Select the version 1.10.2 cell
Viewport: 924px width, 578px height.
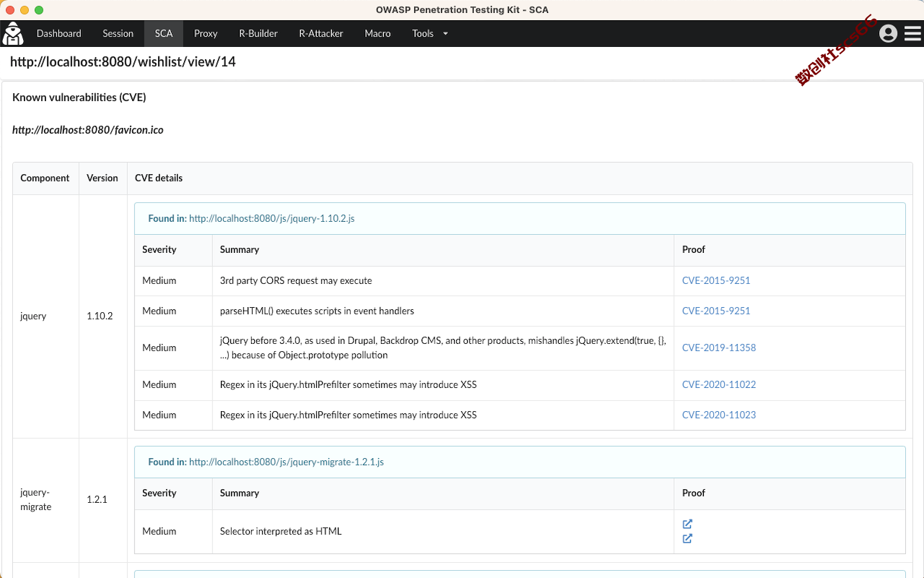[103, 316]
